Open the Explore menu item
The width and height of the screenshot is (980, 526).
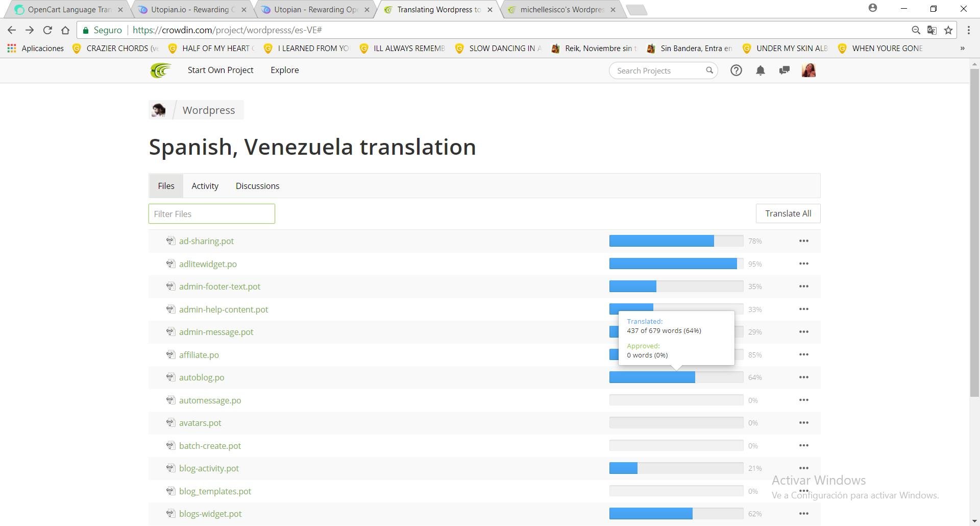pos(284,70)
